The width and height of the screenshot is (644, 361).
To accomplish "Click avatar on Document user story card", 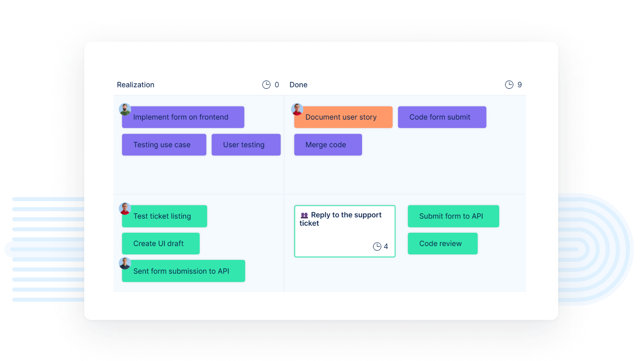I will click(297, 109).
